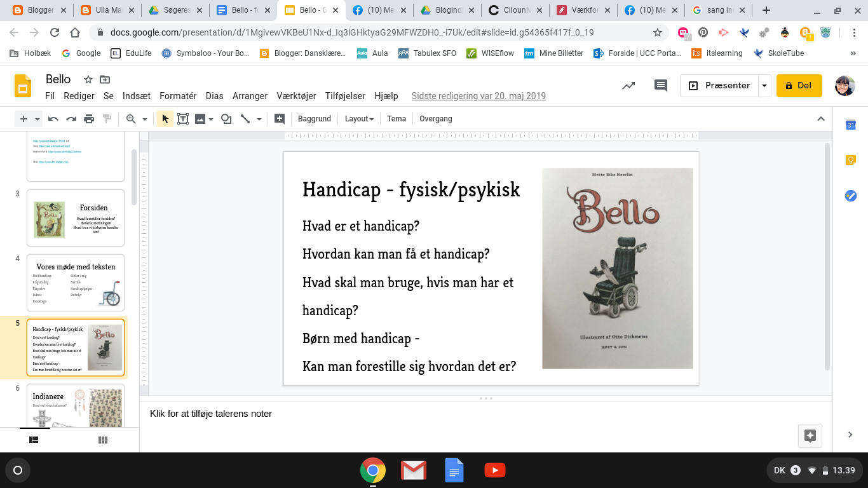The height and width of the screenshot is (488, 868).
Task: Open Google Keep side panel
Action: coord(851,160)
